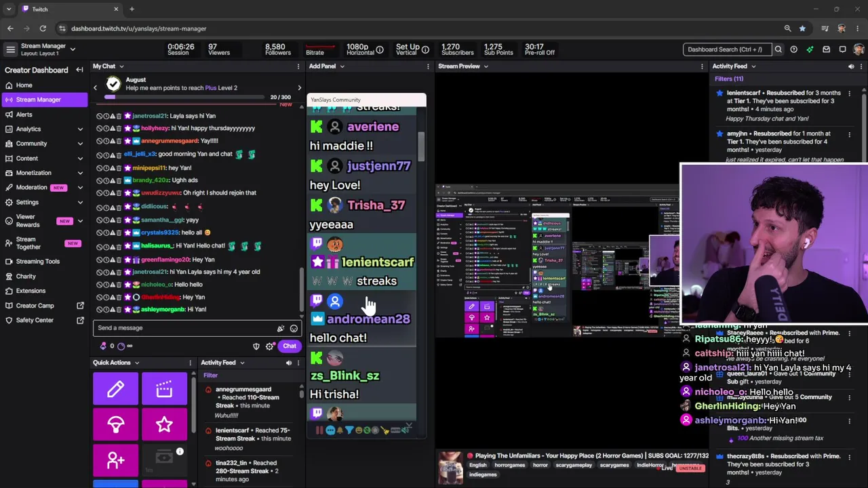Viewport: 868px width, 488px height.
Task: Open My Chat panel options menu
Action: coord(298,66)
